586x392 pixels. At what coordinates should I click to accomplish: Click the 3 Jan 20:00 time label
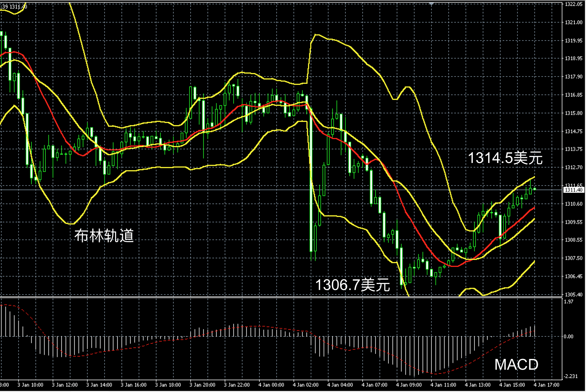[x=202, y=385]
